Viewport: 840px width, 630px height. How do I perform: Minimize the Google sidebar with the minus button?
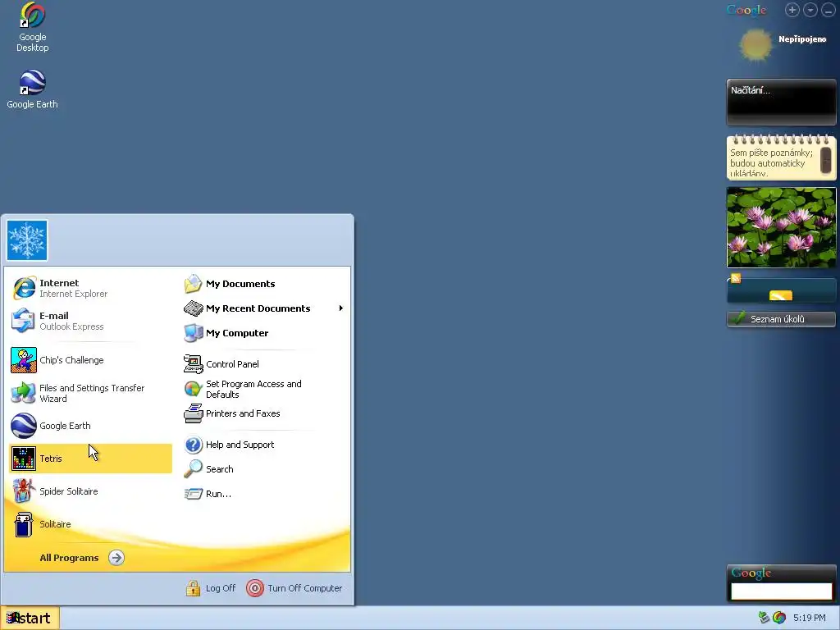[x=829, y=10]
